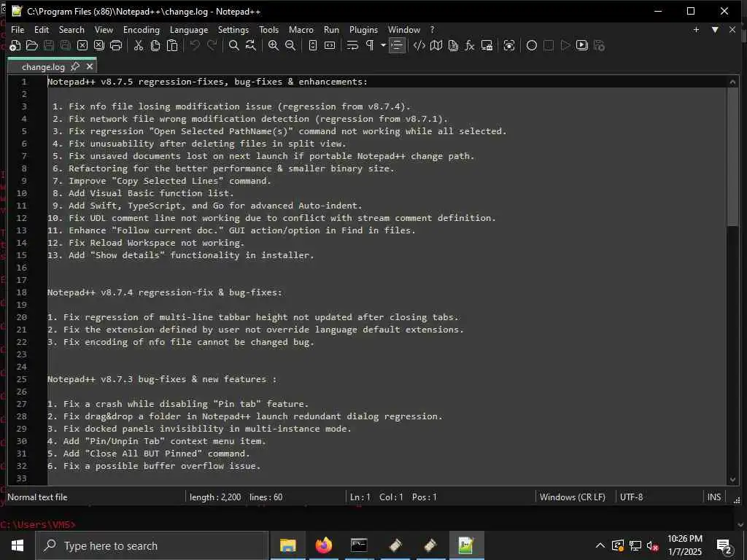Open the Search menu
This screenshot has width=747, height=560.
click(x=71, y=29)
